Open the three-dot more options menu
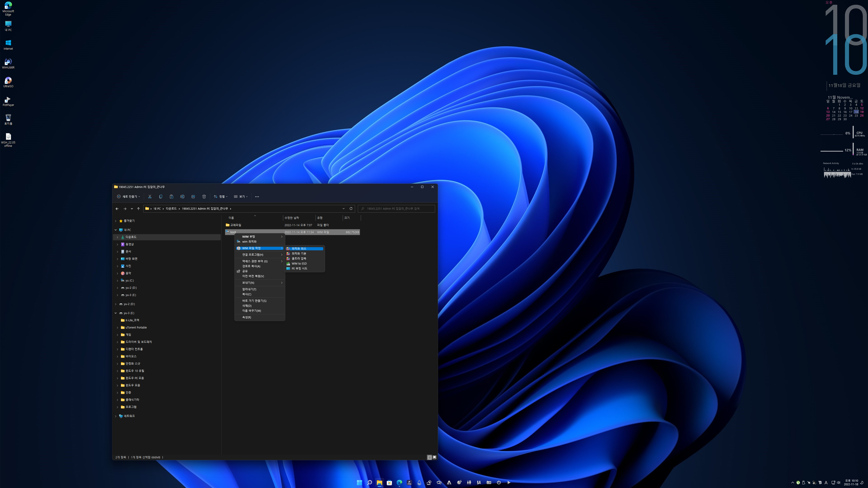Viewport: 868px width, 488px height. pyautogui.click(x=257, y=197)
